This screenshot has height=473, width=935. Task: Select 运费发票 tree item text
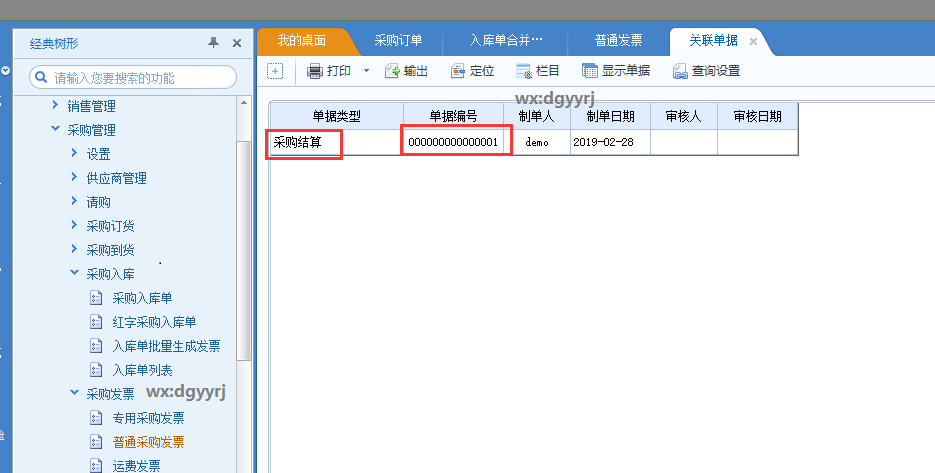click(137, 465)
